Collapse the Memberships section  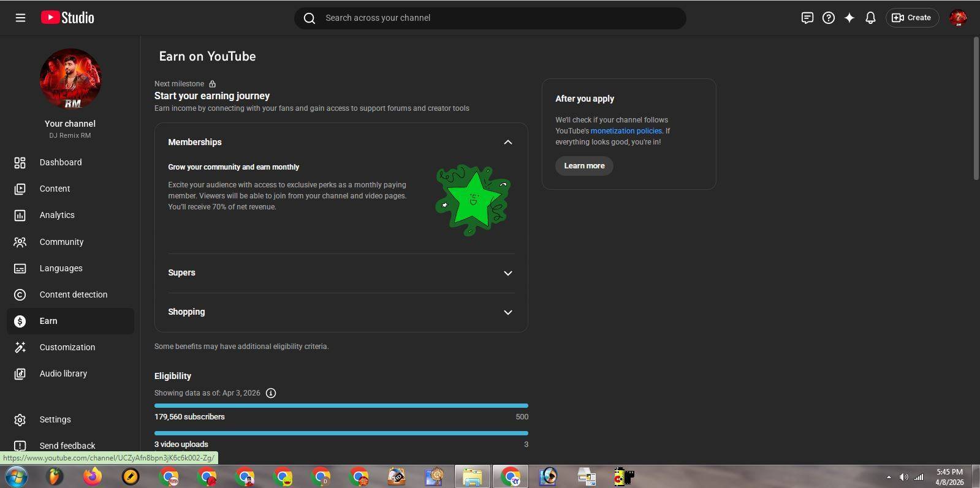point(507,142)
